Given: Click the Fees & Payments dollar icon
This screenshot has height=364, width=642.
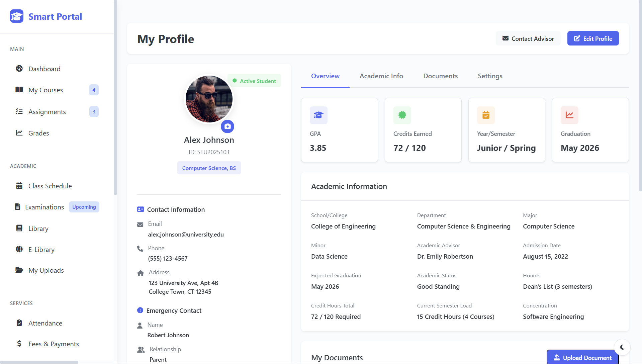Looking at the screenshot, I should [x=19, y=344].
